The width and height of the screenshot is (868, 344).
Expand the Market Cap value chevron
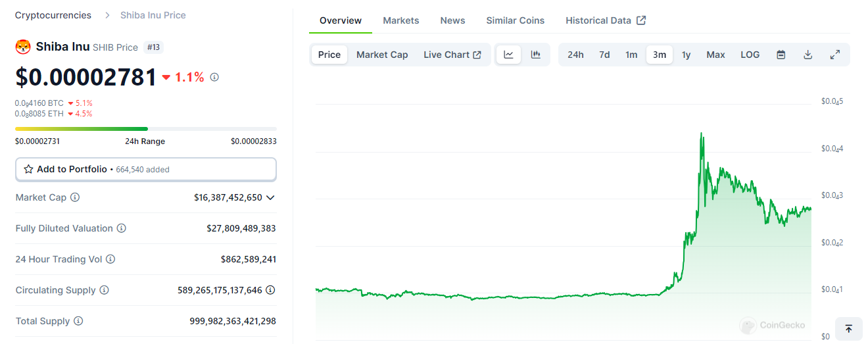pos(270,197)
